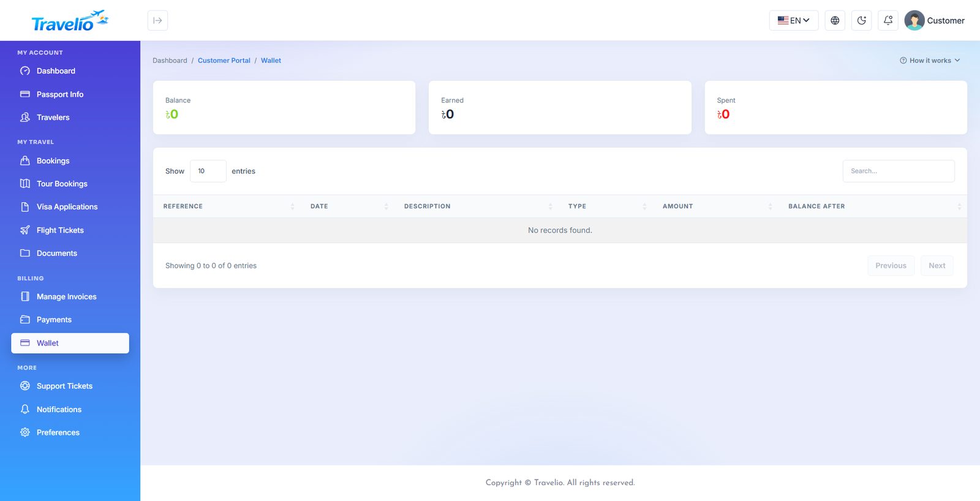This screenshot has width=980, height=501.
Task: Click the 'No records found.' text
Action: [x=560, y=230]
